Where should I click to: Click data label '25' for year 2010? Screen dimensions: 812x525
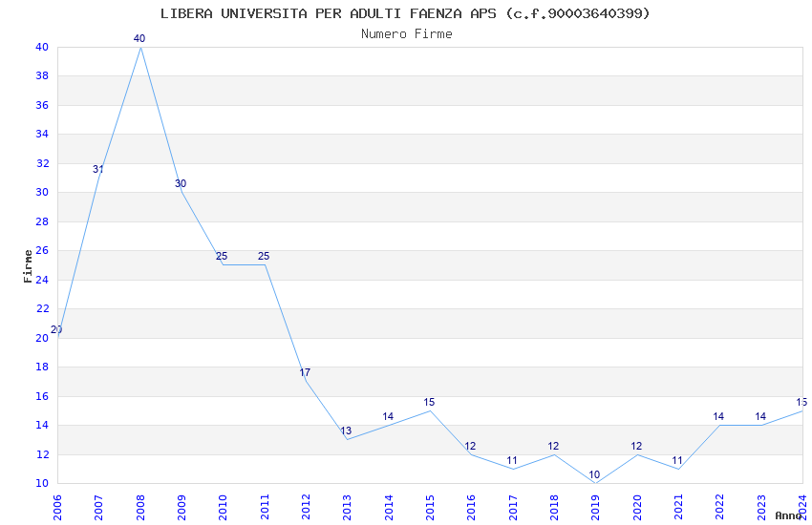coord(222,256)
